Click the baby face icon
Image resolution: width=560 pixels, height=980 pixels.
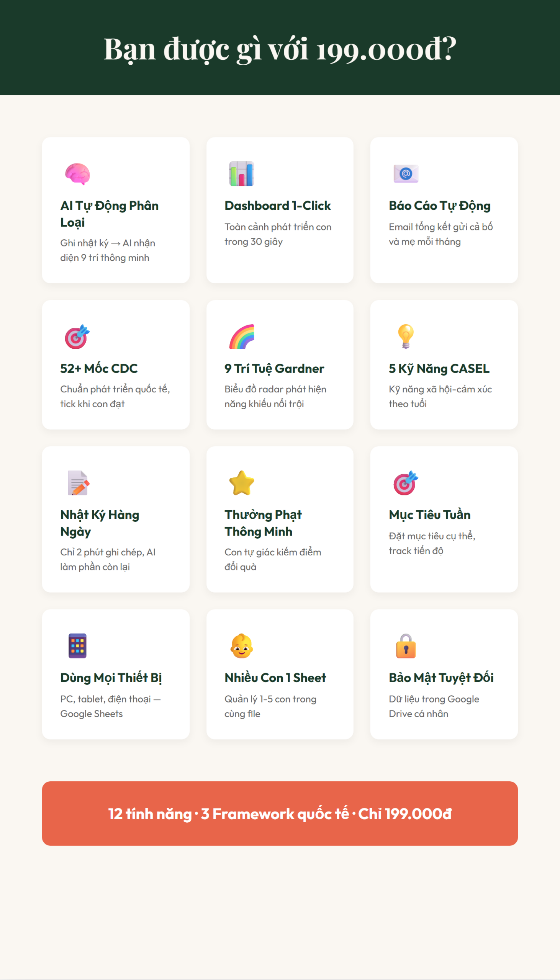point(242,646)
